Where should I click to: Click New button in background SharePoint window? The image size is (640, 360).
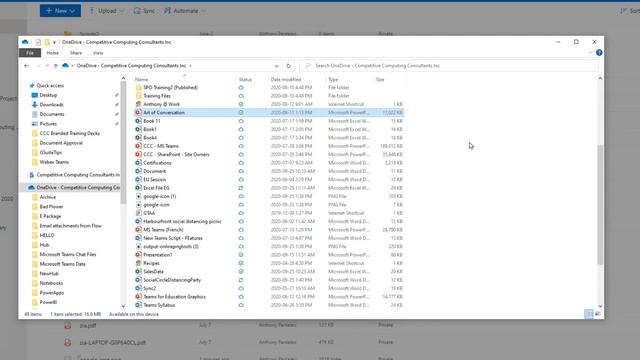coord(60,11)
